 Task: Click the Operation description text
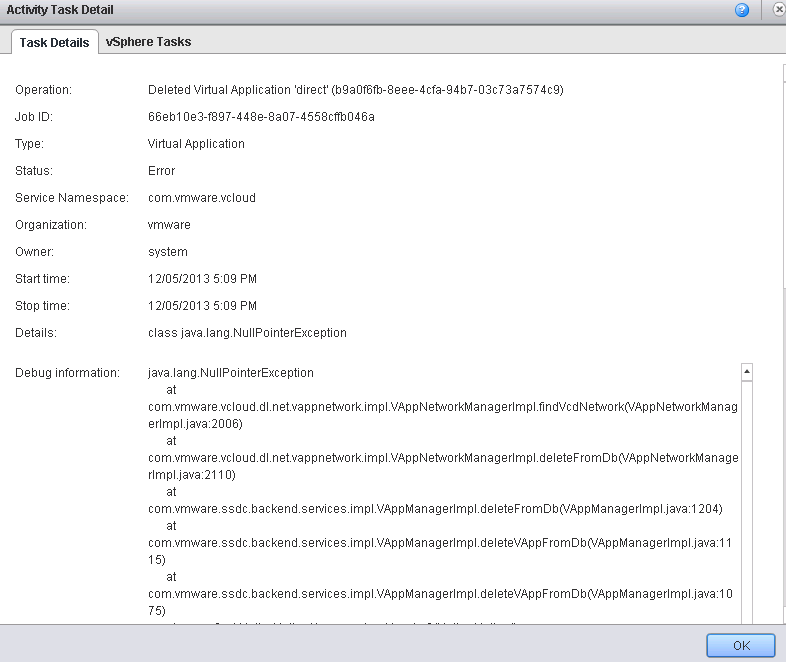355,90
